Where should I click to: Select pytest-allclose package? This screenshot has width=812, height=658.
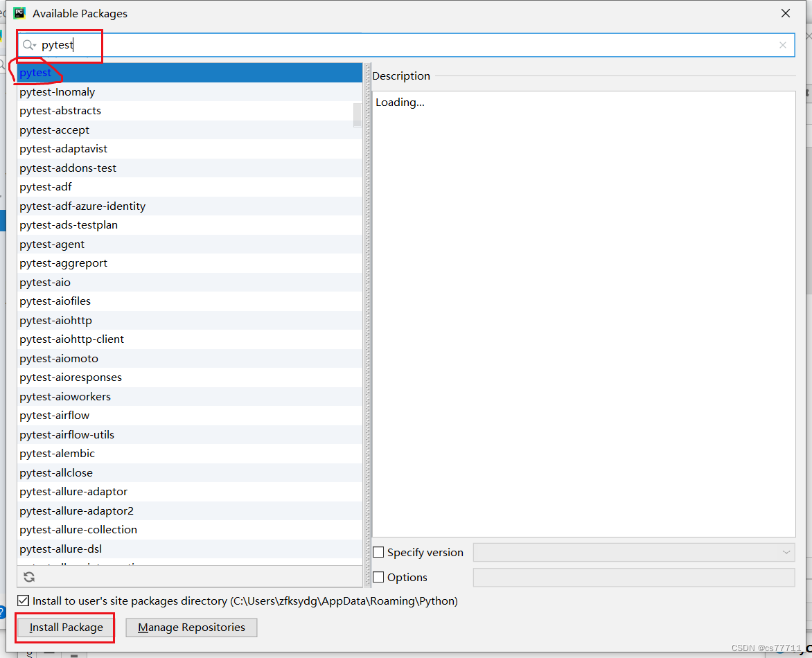pyautogui.click(x=190, y=472)
